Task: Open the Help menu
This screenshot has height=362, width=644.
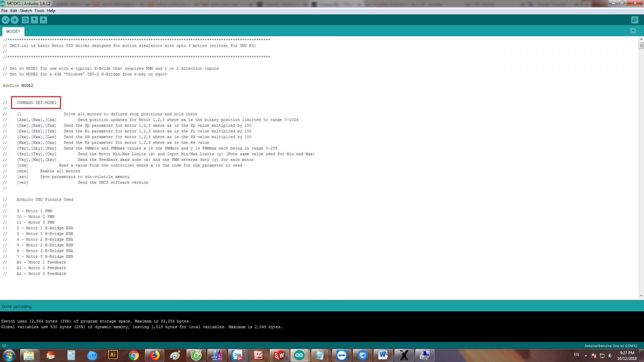Action: pos(51,11)
